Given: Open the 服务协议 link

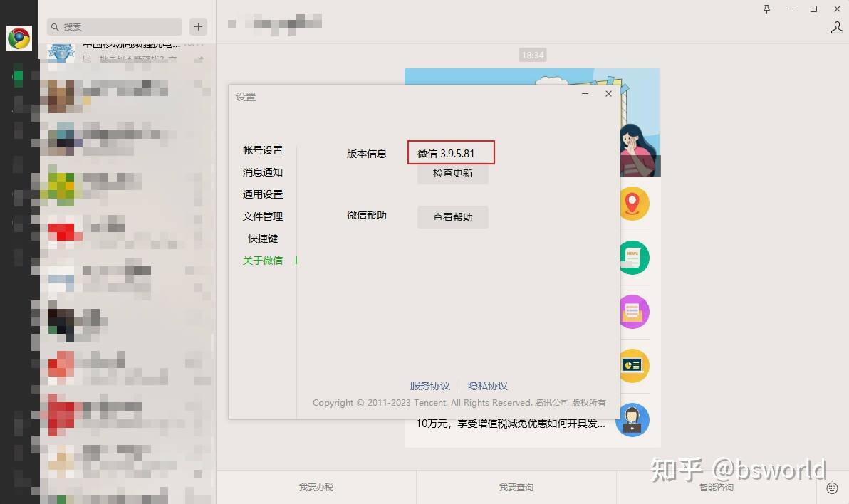Looking at the screenshot, I should click(x=430, y=386).
